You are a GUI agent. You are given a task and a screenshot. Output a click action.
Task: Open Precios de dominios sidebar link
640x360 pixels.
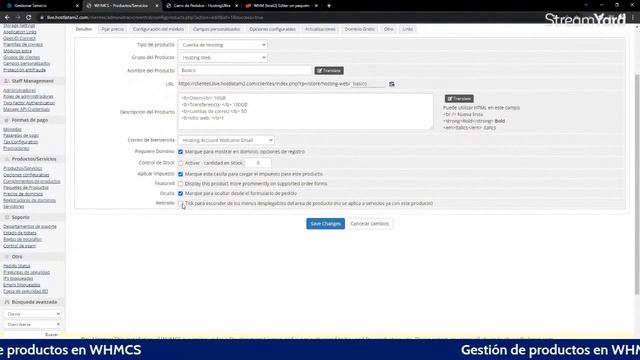pyautogui.click(x=23, y=194)
